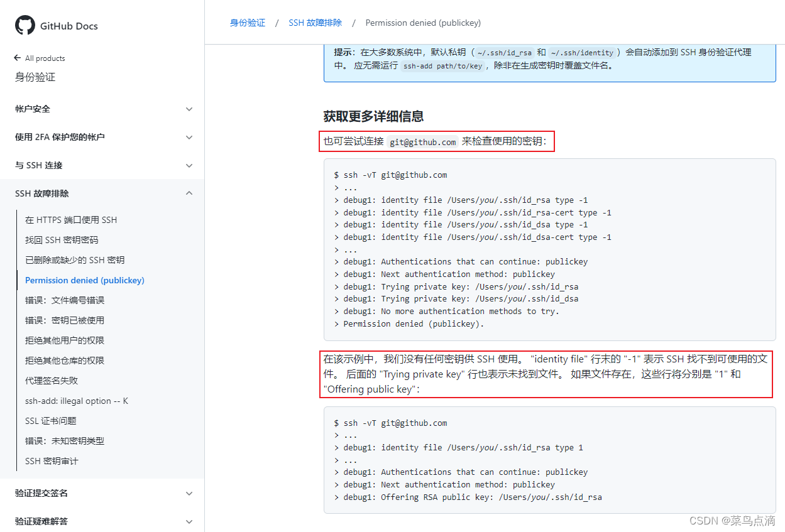Click the highlighted Permission denied (publickey) item
The image size is (785, 532).
coord(84,280)
